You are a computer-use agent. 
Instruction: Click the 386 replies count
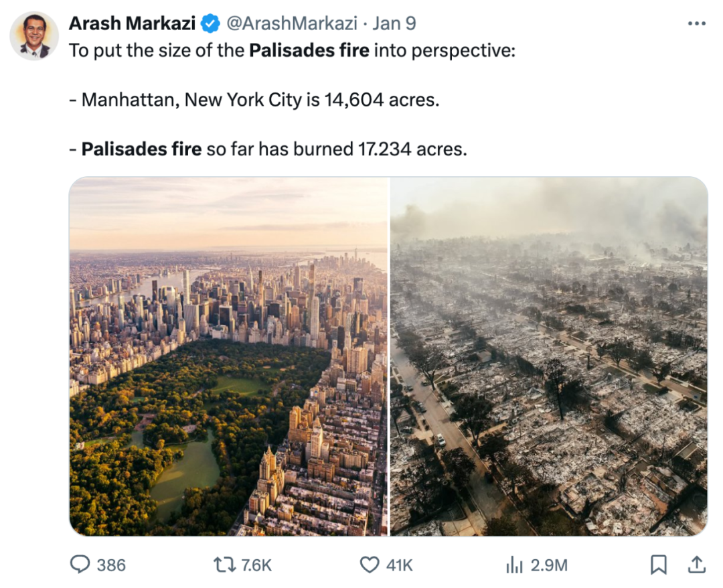tap(111, 565)
